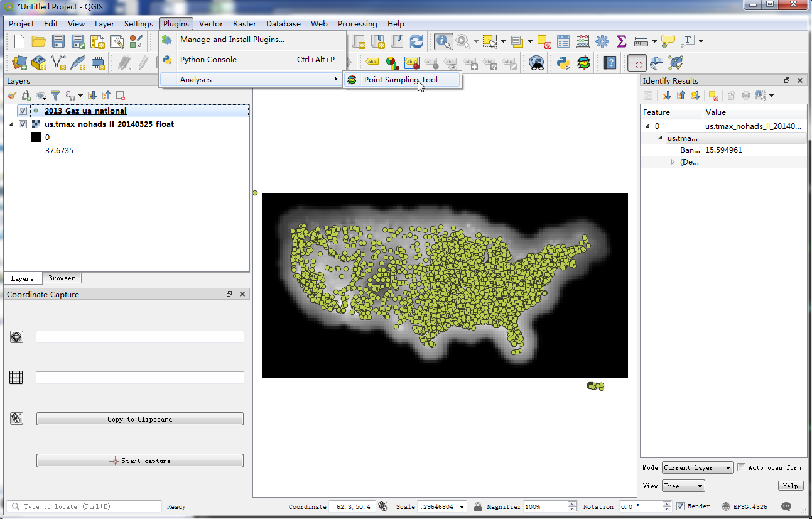Viewport: 812px width, 519px height.
Task: Activate the Identify Features tool
Action: (443, 41)
